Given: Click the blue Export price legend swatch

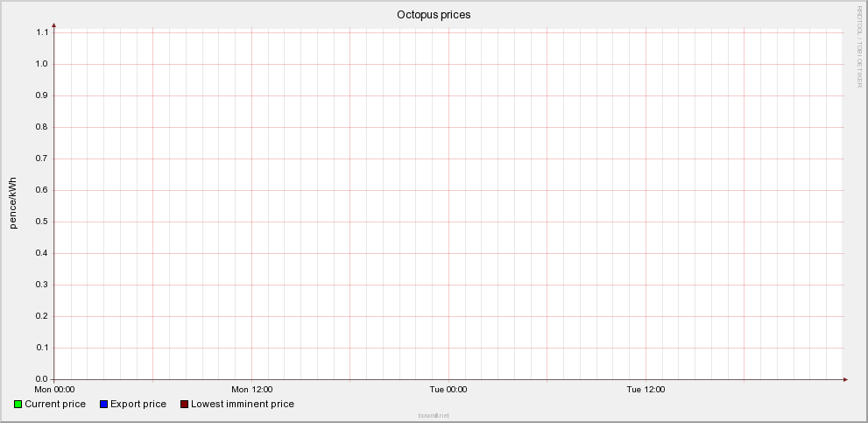Looking at the screenshot, I should 103,405.
